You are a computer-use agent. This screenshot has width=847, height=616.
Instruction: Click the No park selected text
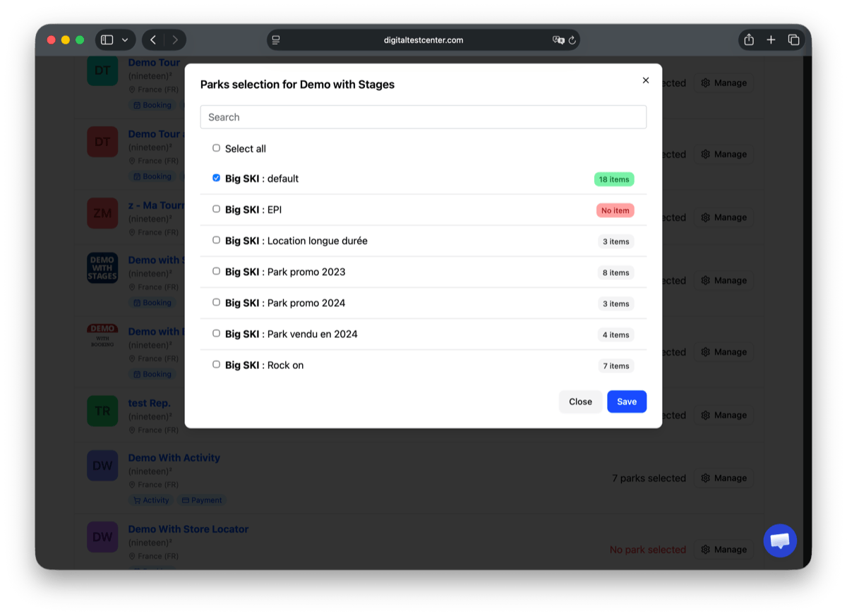(x=648, y=549)
